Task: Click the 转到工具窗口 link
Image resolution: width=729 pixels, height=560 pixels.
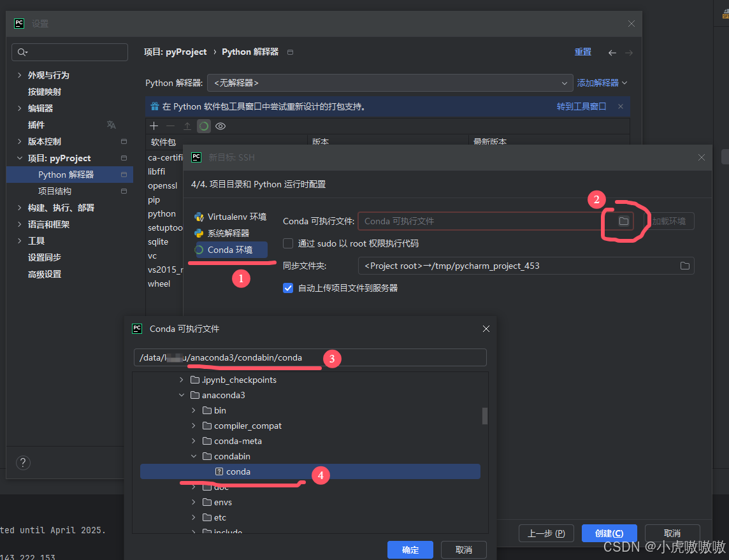Action: click(x=582, y=106)
